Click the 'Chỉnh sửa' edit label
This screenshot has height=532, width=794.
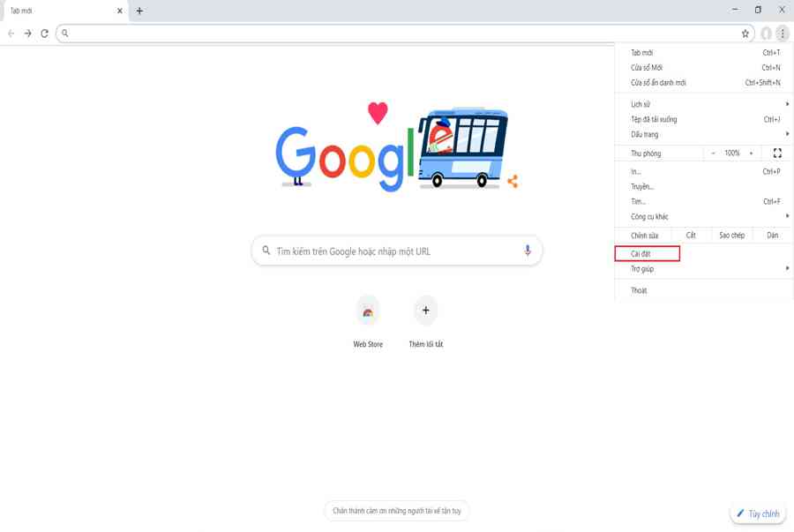pyautogui.click(x=645, y=236)
